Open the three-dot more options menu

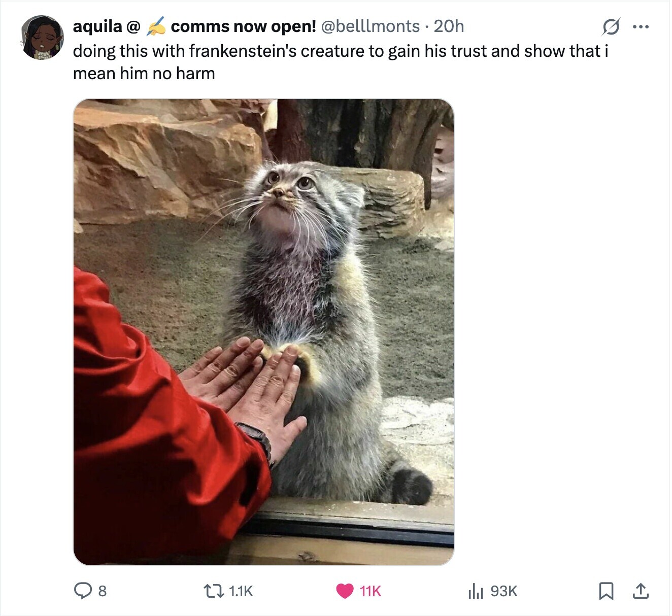pyautogui.click(x=641, y=26)
